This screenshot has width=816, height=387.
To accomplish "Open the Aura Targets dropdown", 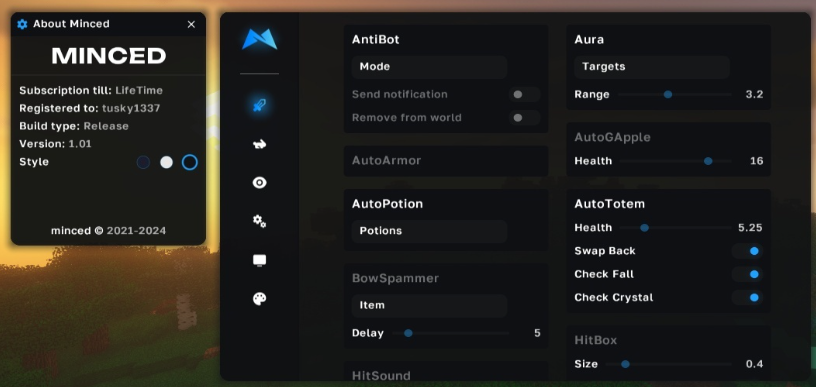I will (652, 67).
